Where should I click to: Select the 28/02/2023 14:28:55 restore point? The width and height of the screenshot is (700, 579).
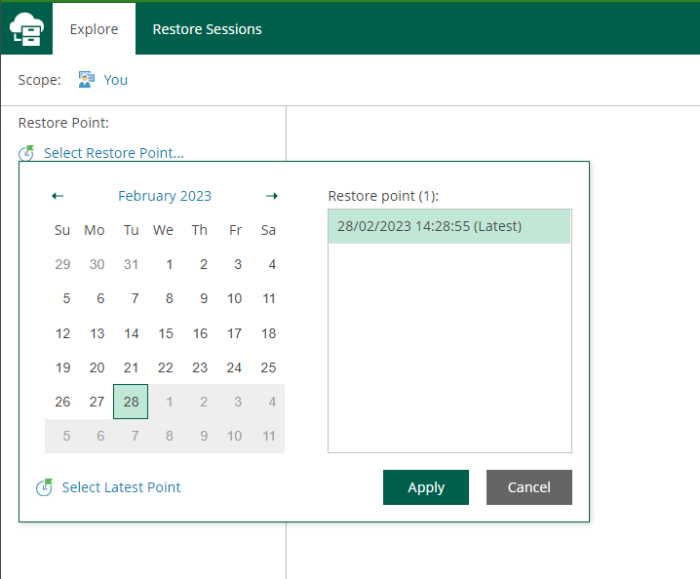[x=449, y=226]
